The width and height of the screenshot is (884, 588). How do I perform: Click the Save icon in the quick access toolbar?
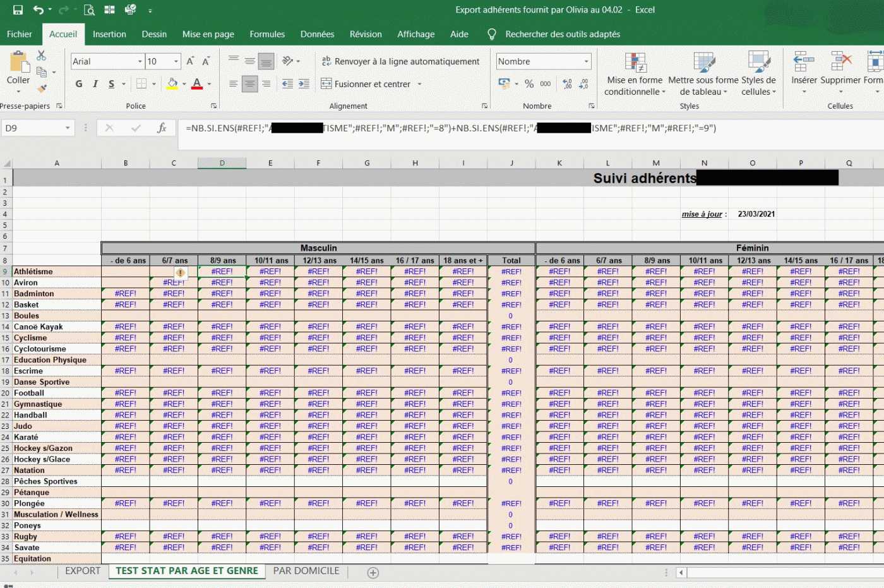[x=18, y=10]
